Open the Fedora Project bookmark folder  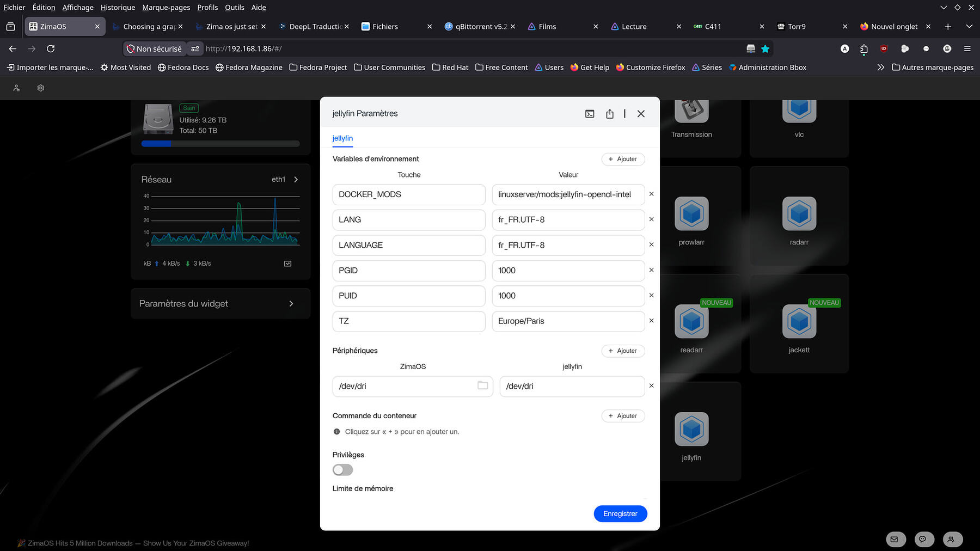(318, 68)
